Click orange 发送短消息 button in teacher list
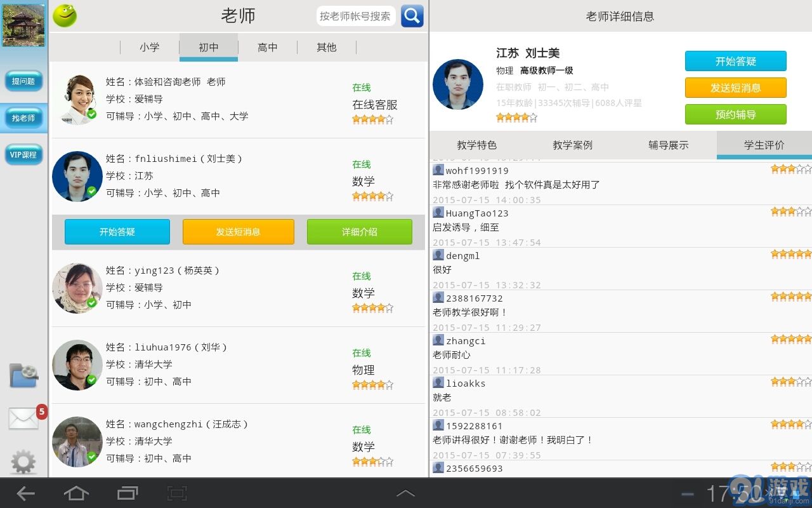Image resolution: width=812 pixels, height=508 pixels. pyautogui.click(x=239, y=232)
